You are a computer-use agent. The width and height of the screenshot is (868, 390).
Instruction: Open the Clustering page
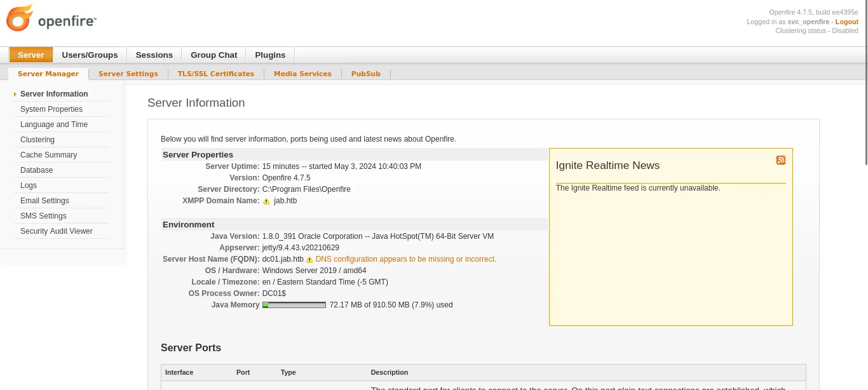pyautogui.click(x=37, y=140)
